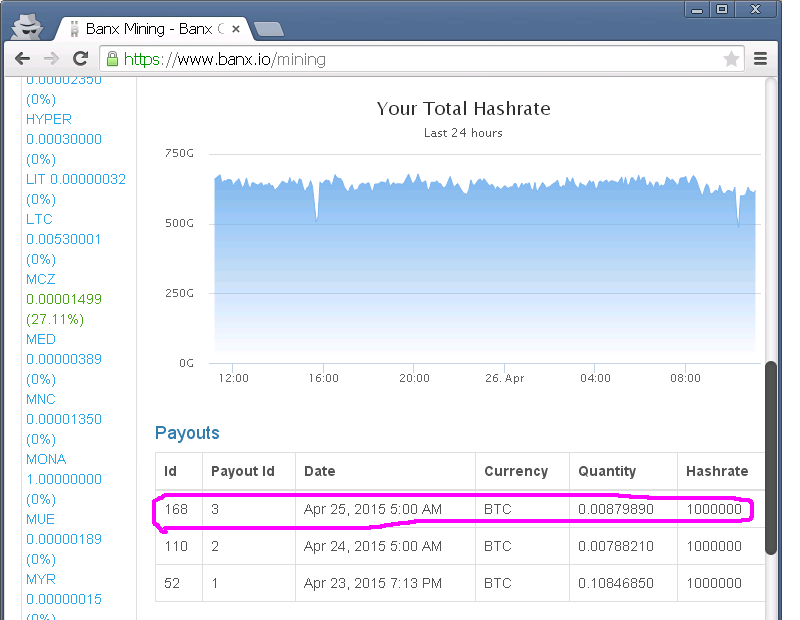
Task: Click the page vertical scrollbar thumb
Action: point(771,458)
